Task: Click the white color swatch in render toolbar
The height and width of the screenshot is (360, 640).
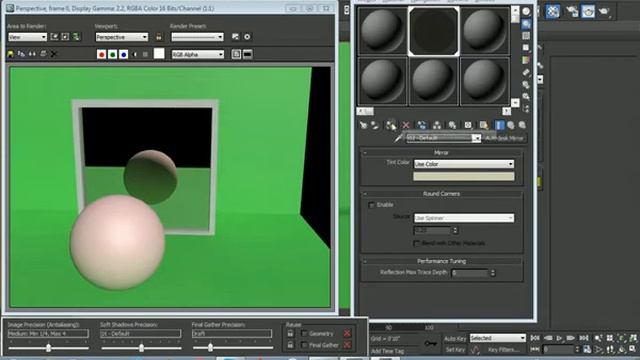Action: click(x=159, y=54)
